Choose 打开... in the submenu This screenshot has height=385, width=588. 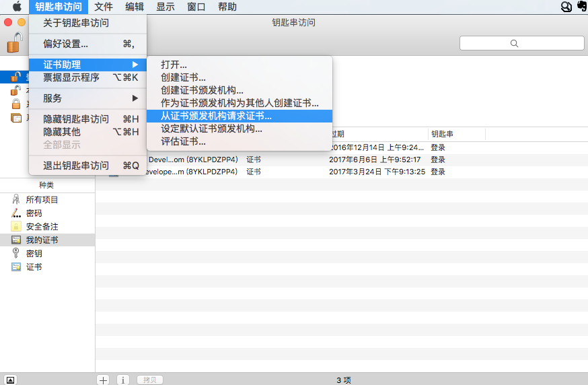click(x=240, y=65)
